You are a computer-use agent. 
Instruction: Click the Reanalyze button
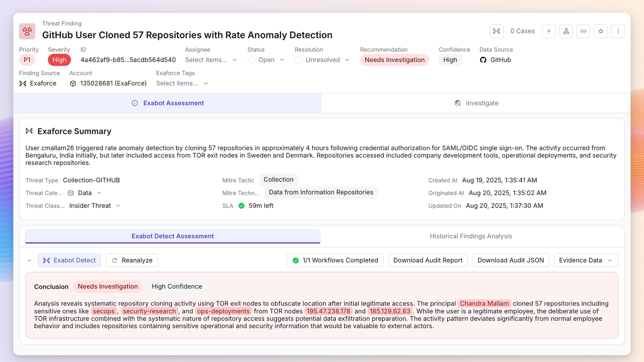point(132,260)
